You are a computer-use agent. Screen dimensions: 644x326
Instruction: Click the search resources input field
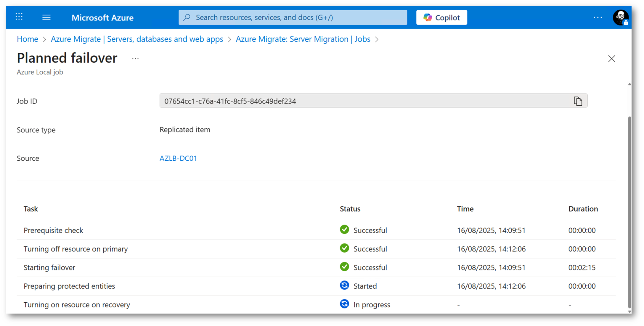point(293,17)
